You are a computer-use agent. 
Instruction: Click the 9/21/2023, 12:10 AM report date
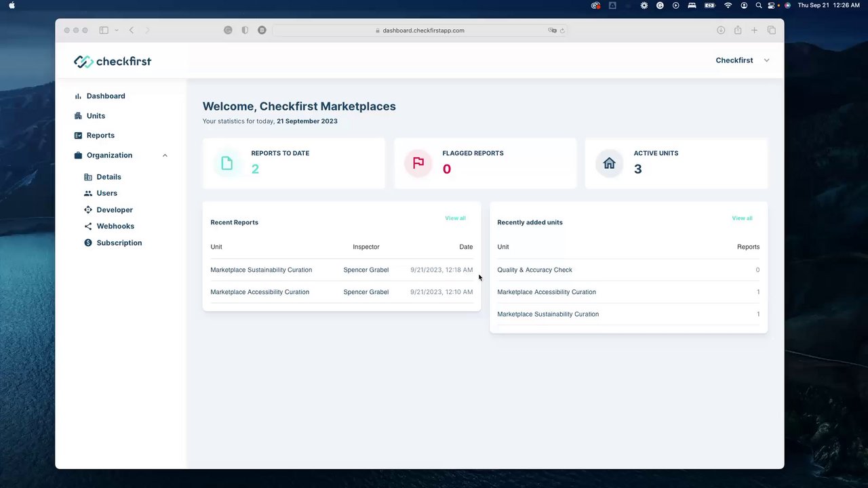coord(441,292)
